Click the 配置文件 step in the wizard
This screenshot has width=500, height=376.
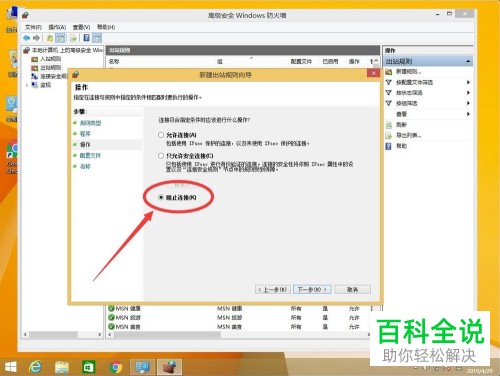click(x=90, y=155)
